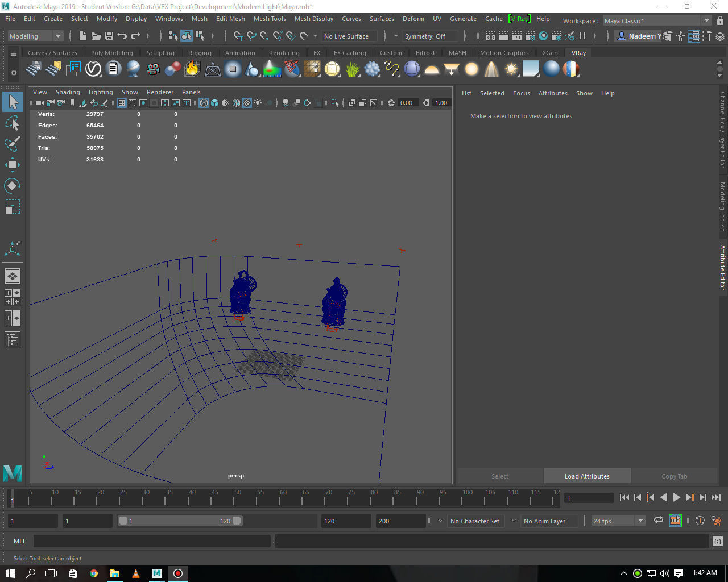This screenshot has width=728, height=582.
Task: Enable wireframe display in viewport toolbar
Action: pyautogui.click(x=204, y=103)
